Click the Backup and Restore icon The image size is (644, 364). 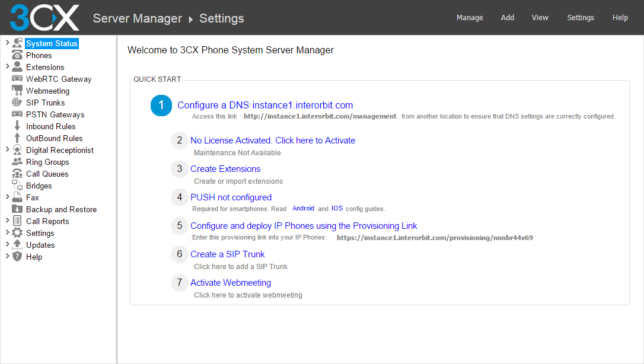click(17, 209)
